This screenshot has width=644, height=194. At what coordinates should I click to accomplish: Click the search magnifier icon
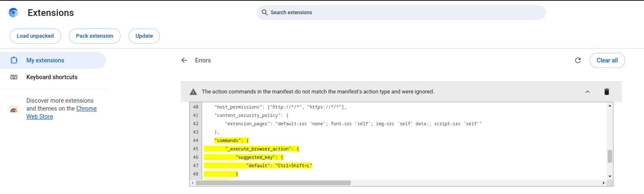(x=264, y=13)
